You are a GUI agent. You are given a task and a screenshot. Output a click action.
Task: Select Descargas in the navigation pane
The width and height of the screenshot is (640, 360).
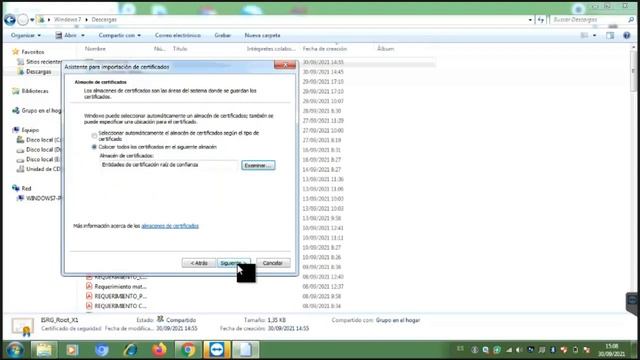[38, 71]
